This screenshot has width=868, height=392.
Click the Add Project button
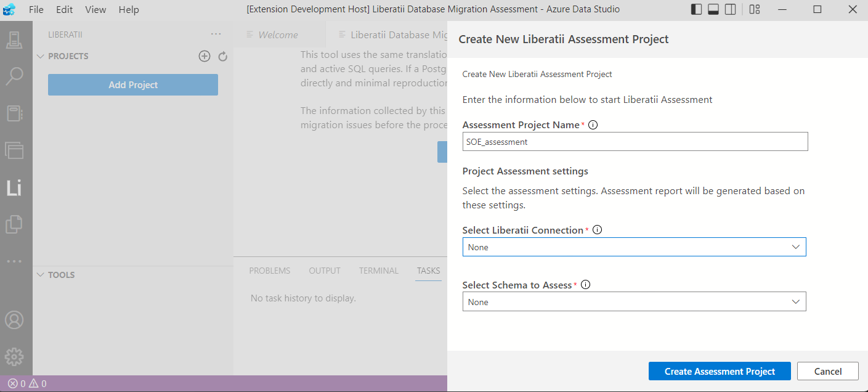[133, 85]
